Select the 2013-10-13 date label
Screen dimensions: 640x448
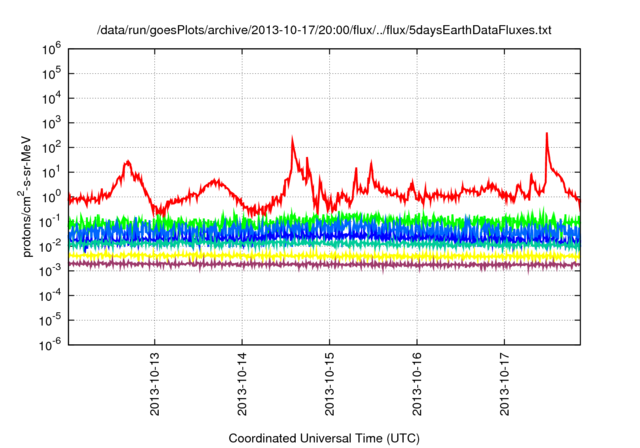pos(155,384)
